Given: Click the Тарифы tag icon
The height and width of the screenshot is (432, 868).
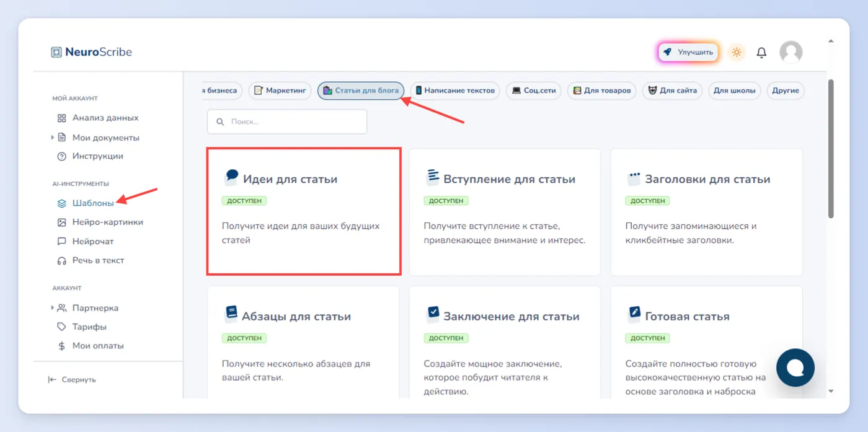Looking at the screenshot, I should click(x=61, y=327).
